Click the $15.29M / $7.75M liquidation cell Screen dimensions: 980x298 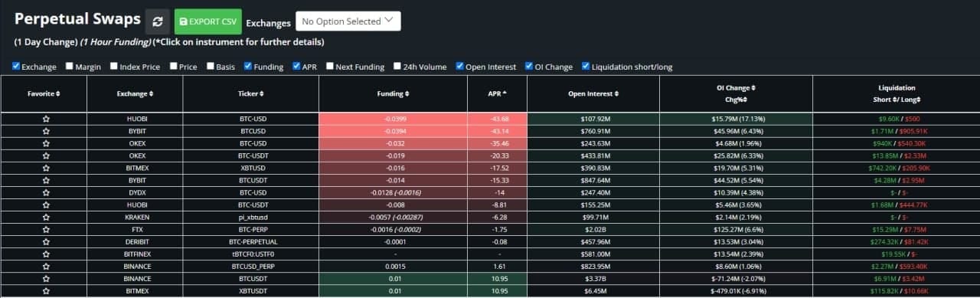[896, 229]
